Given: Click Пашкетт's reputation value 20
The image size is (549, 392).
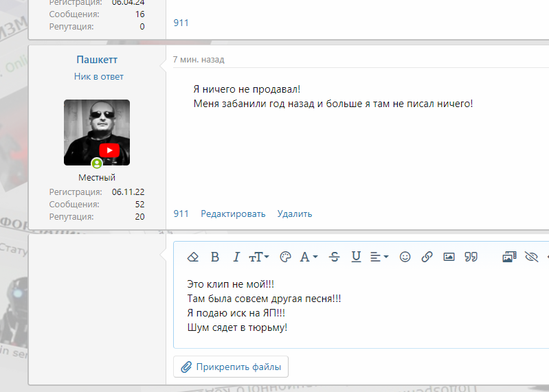Looking at the screenshot, I should [x=139, y=217].
